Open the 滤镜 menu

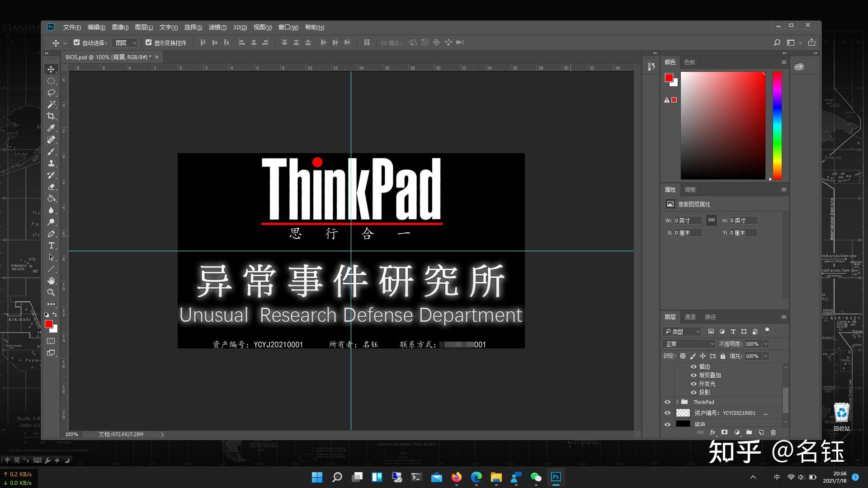[217, 27]
